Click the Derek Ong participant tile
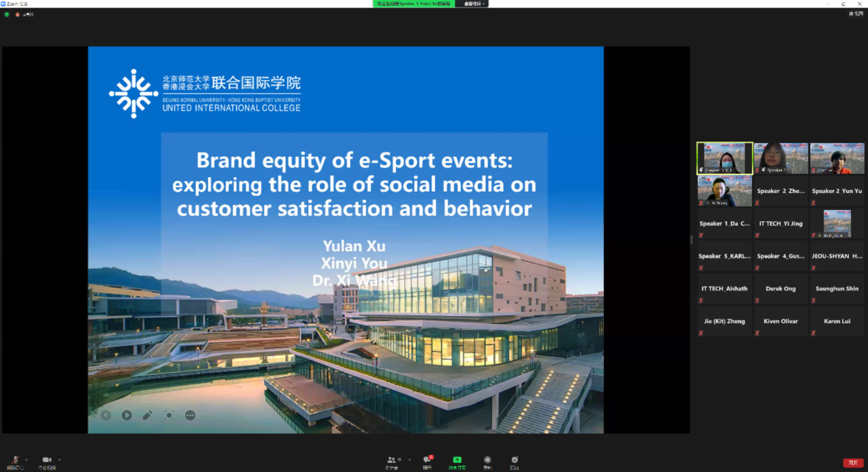The image size is (868, 472). [x=781, y=289]
